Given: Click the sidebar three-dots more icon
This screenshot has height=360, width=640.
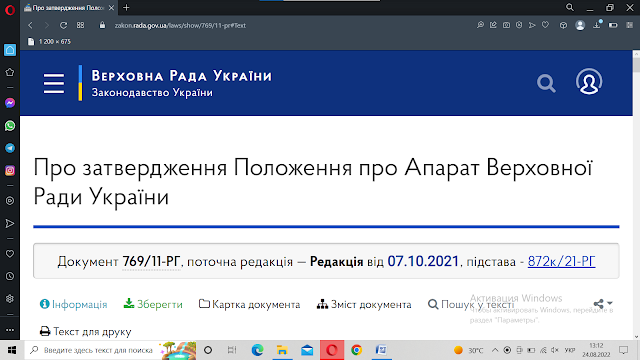Looking at the screenshot, I should 10,329.
